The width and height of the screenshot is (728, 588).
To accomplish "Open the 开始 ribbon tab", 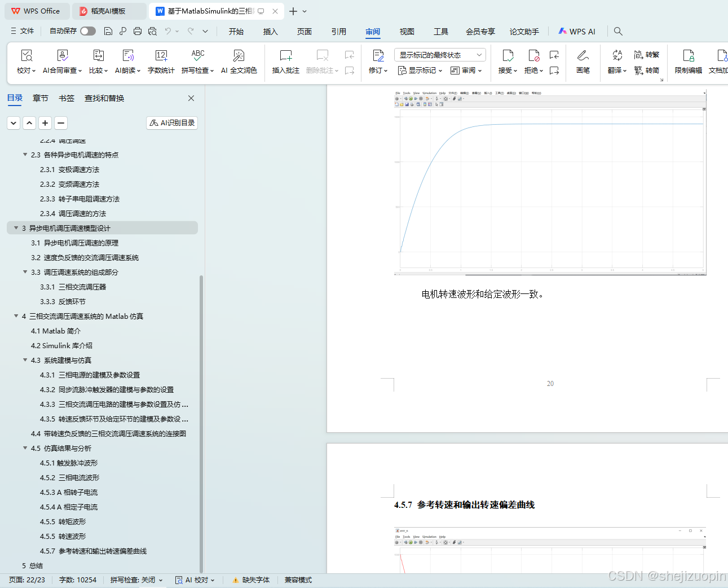I will [x=236, y=32].
